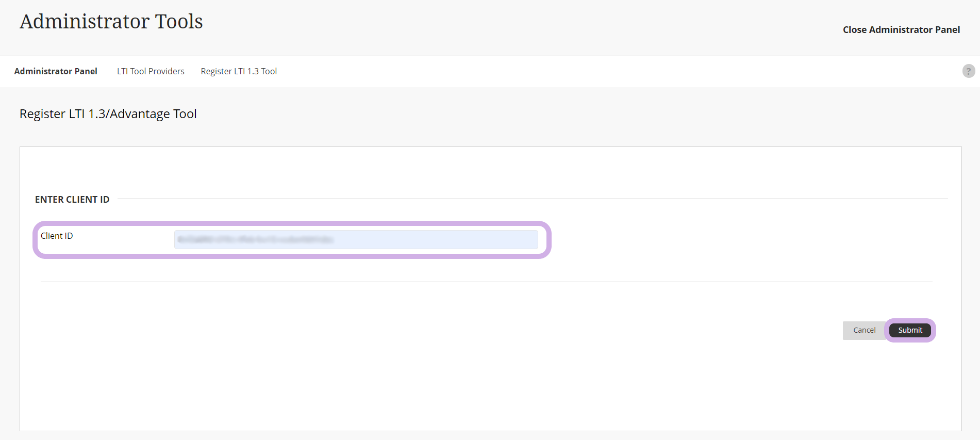Go to Administrator Panel breadcrumb
The height and width of the screenshot is (440, 980).
(56, 71)
